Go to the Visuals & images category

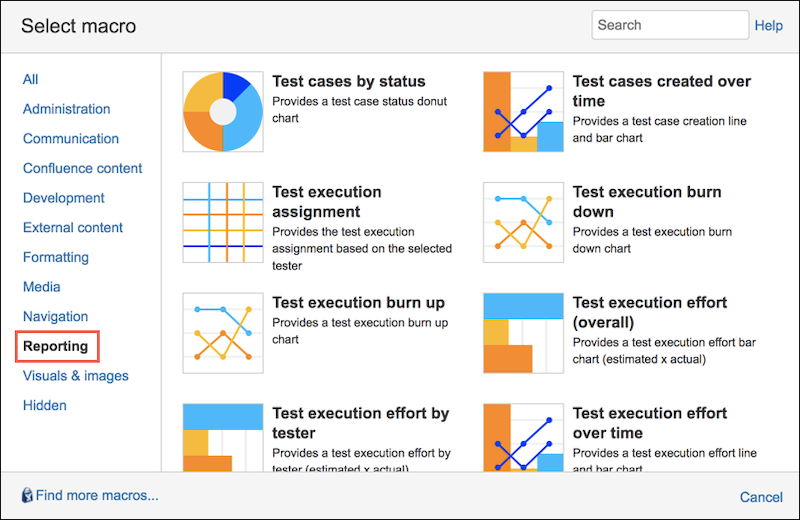(x=76, y=376)
